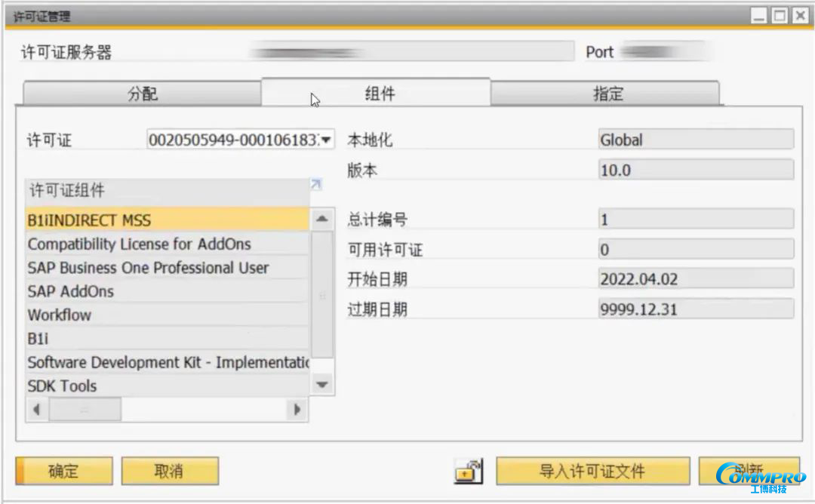The image size is (815, 504).
Task: Open the 许可证 license number dropdown
Action: [x=324, y=139]
